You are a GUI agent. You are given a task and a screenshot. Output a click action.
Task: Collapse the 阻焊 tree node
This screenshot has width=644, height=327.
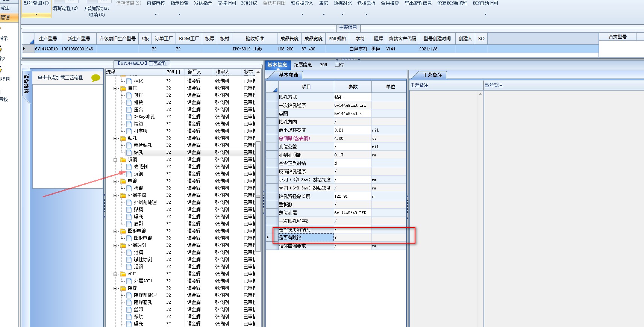(x=116, y=288)
